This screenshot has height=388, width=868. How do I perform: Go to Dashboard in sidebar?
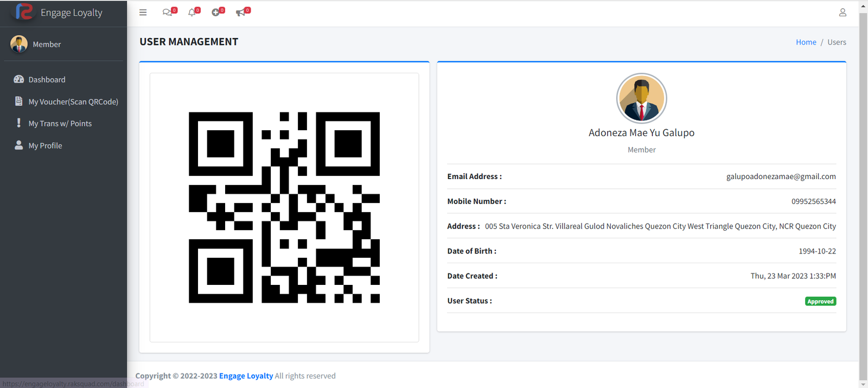(47, 80)
